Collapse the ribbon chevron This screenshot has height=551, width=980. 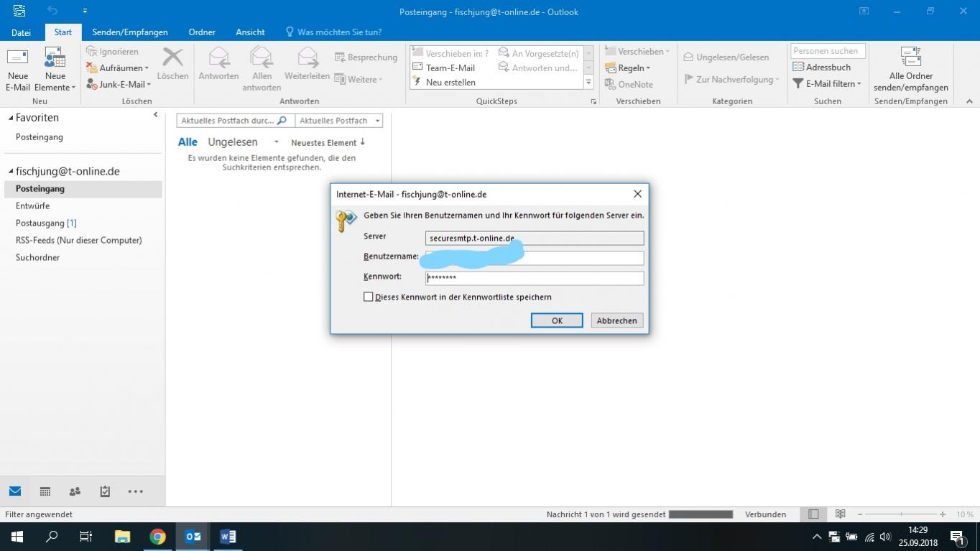click(969, 101)
